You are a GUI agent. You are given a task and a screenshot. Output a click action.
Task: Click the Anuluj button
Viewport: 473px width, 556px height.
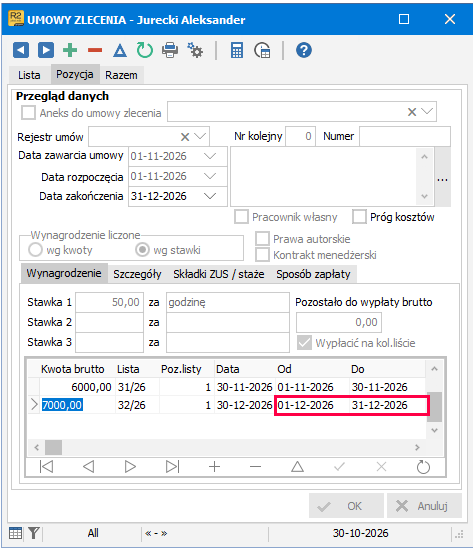tap(424, 506)
